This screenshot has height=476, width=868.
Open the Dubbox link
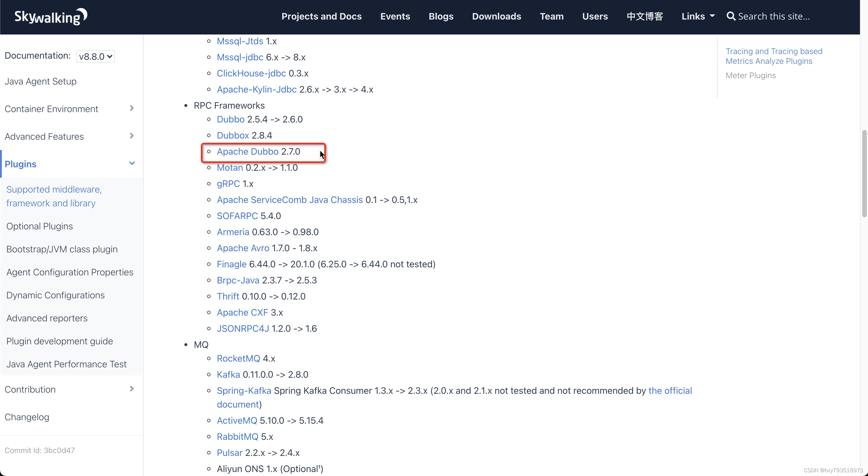click(232, 135)
